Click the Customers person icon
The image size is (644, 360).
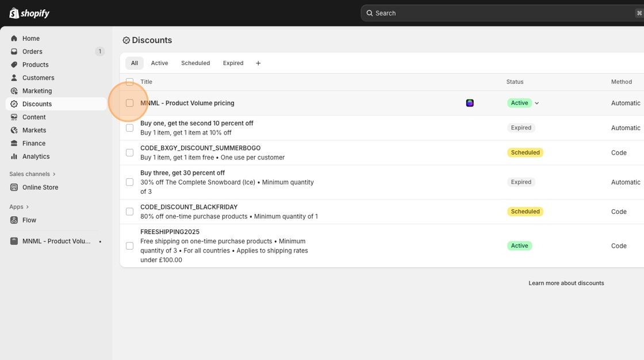[14, 78]
